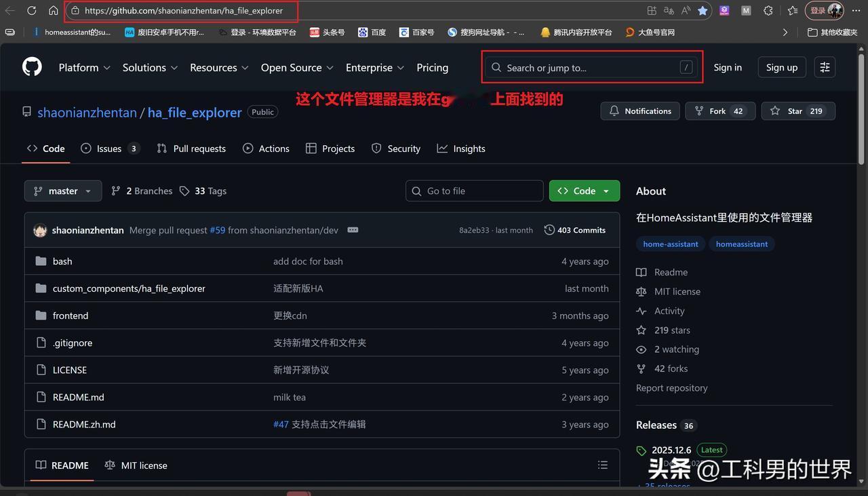The width and height of the screenshot is (868, 496).
Task: Activate the read aloud icon
Action: tap(686, 11)
